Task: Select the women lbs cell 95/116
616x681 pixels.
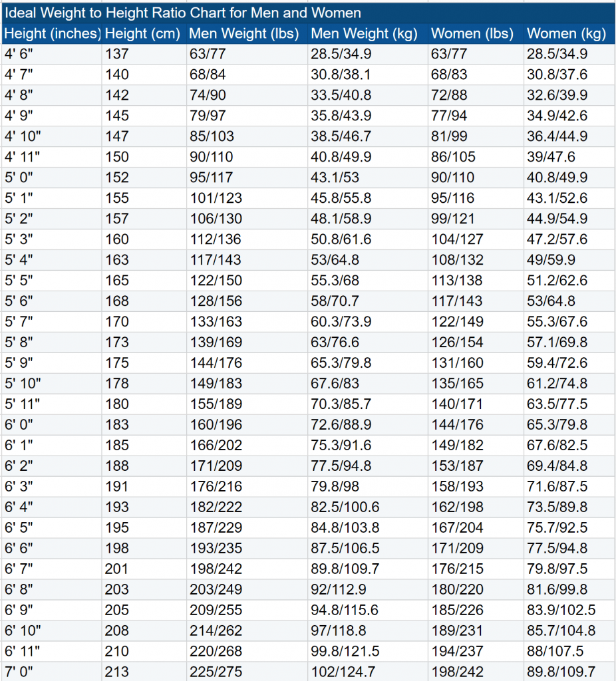Action: [x=476, y=198]
